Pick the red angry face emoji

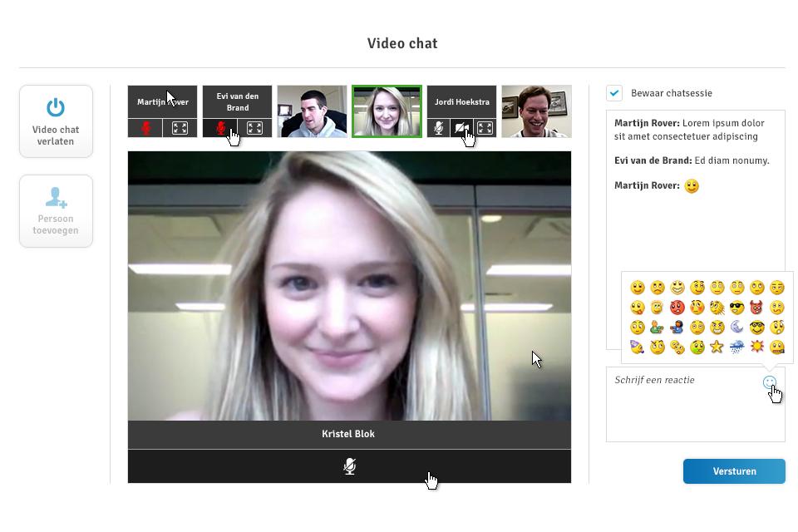[x=677, y=308]
